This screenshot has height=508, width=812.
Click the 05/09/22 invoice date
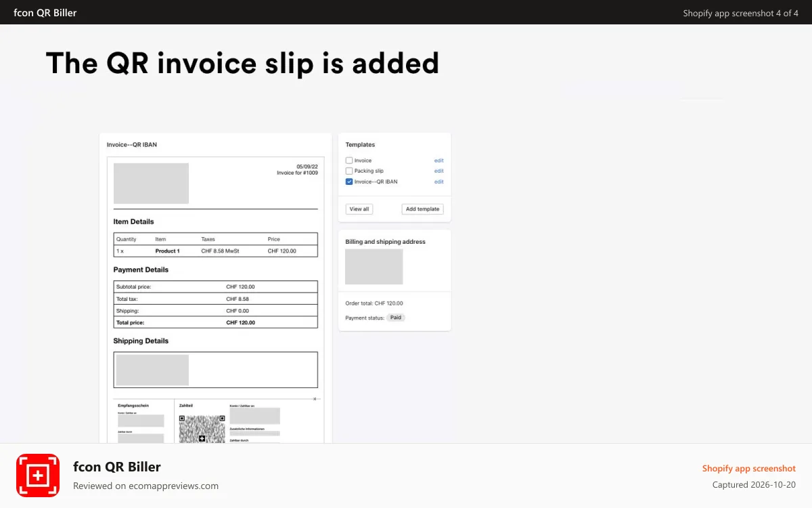click(307, 167)
